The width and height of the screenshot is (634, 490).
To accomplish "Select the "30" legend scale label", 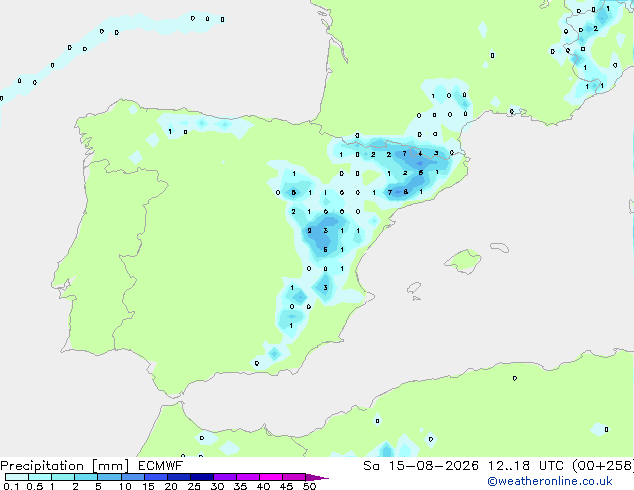I will pyautogui.click(x=217, y=486).
